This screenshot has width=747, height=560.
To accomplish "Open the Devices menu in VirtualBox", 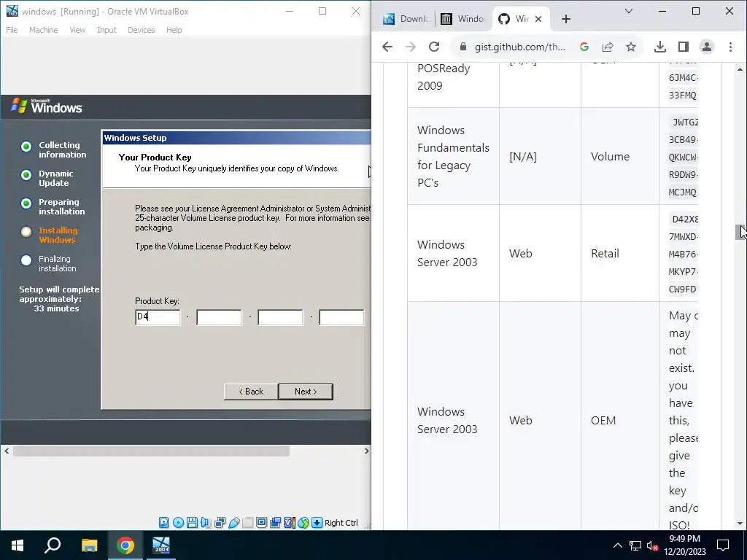I will [141, 30].
